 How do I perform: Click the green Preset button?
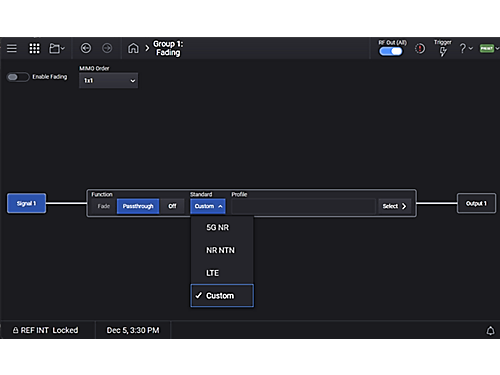[x=487, y=48]
